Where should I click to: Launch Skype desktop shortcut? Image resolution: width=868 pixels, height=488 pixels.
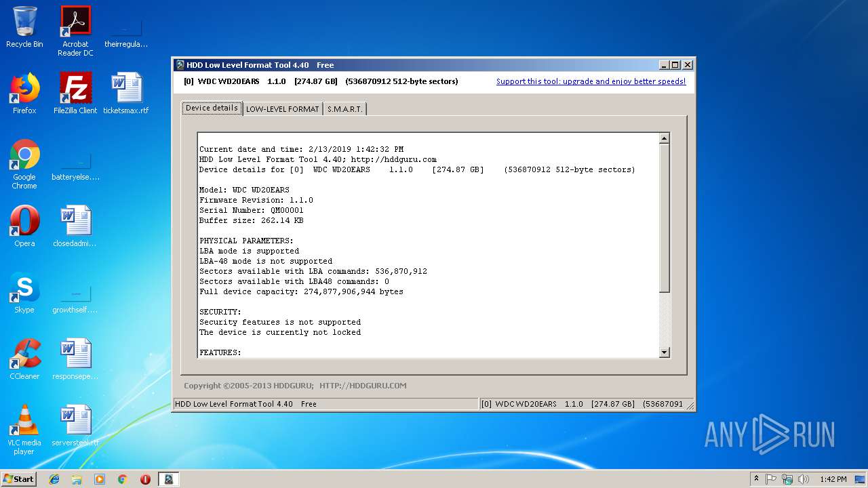(x=24, y=293)
